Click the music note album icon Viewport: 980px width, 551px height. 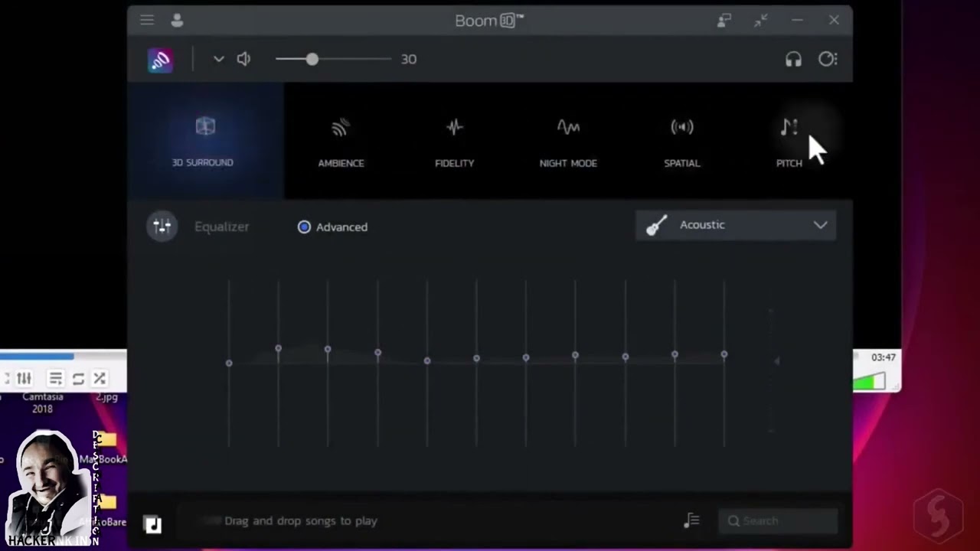(x=153, y=524)
